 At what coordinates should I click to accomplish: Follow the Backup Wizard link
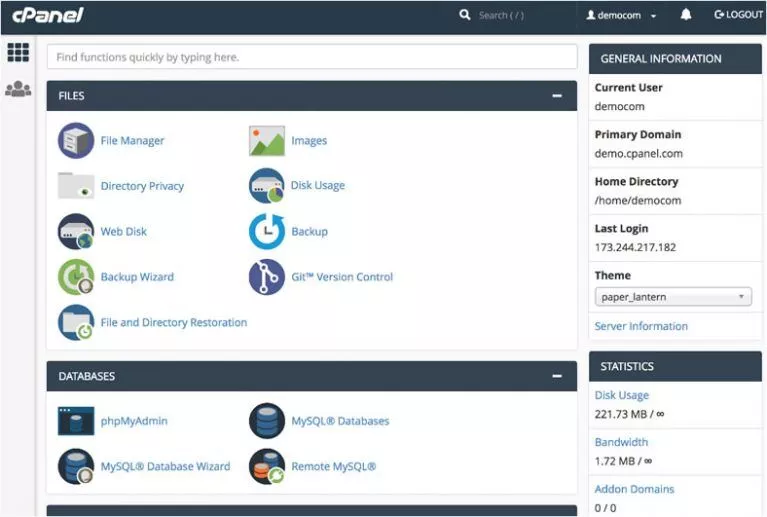point(137,277)
